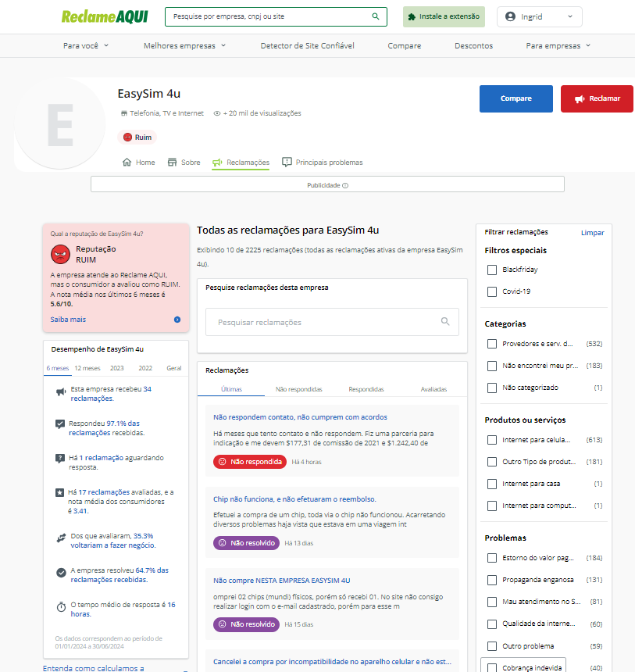635x672 pixels.
Task: Check Estorno do valor pag... problem box
Action: point(492,558)
